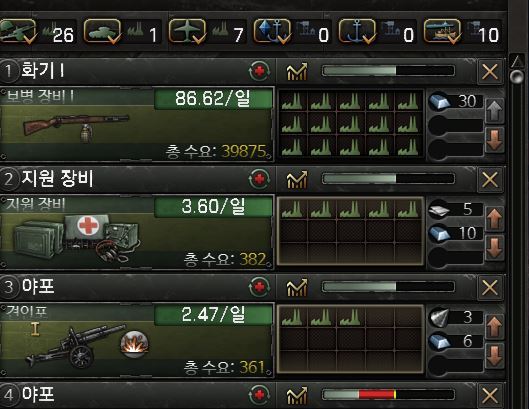Remove the 화기 I production line
Image resolution: width=529 pixels, height=409 pixels.
490,72
